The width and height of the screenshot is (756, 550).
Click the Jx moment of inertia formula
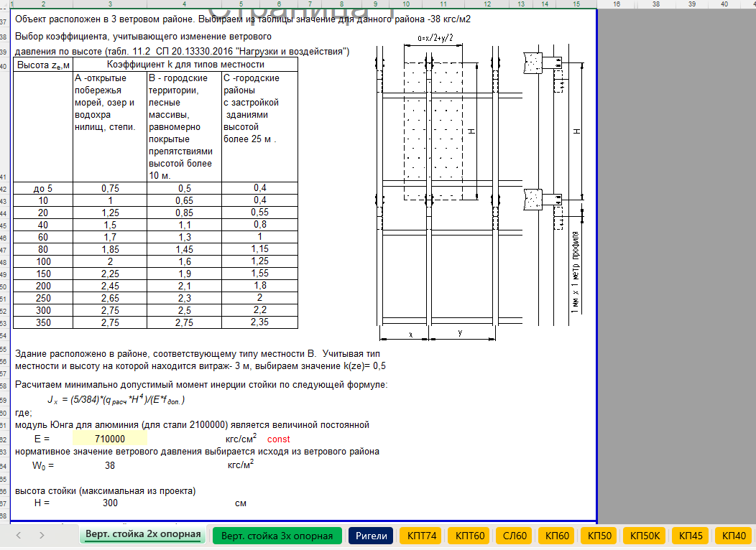[x=116, y=399]
